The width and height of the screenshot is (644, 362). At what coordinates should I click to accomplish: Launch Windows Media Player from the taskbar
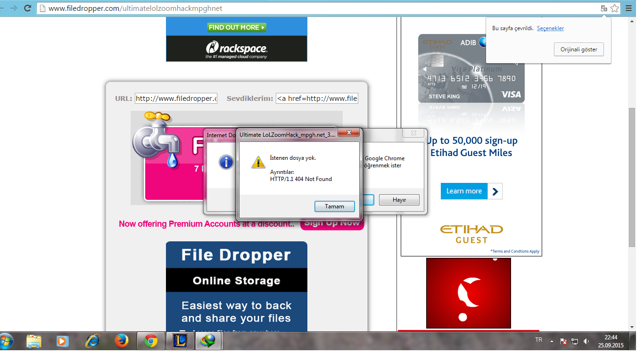click(x=62, y=341)
